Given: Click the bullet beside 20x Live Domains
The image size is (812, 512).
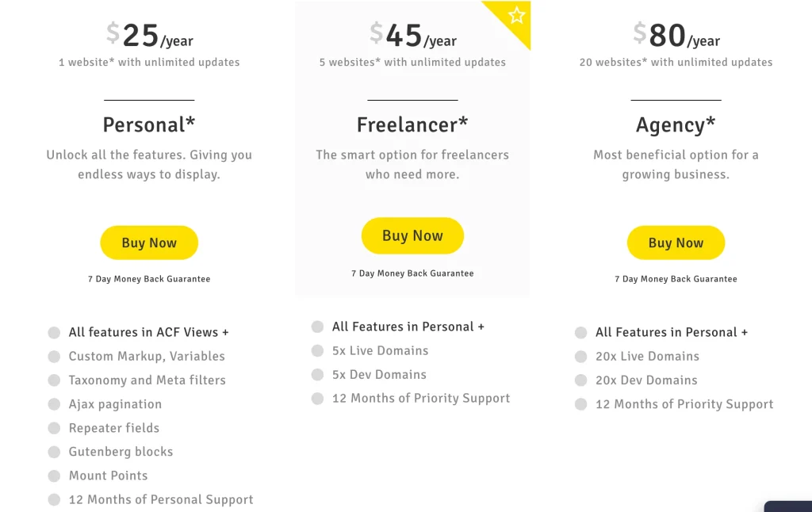Looking at the screenshot, I should 580,356.
